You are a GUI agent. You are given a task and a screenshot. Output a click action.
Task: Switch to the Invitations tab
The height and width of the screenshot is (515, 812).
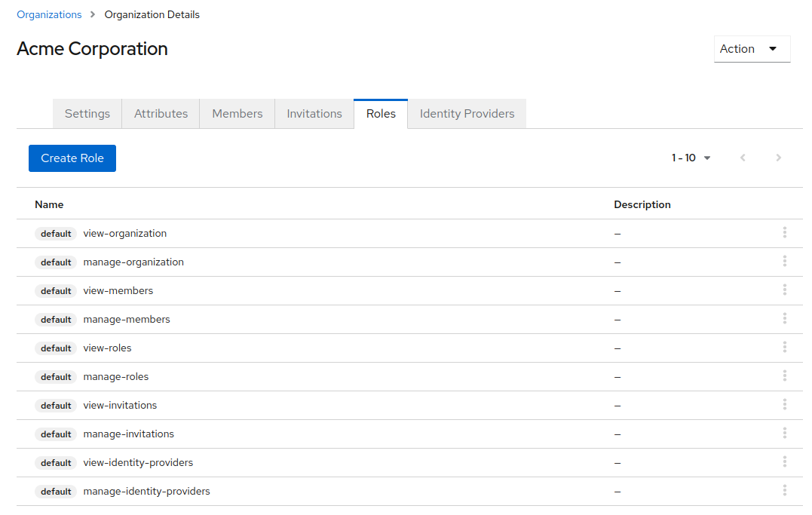click(314, 114)
